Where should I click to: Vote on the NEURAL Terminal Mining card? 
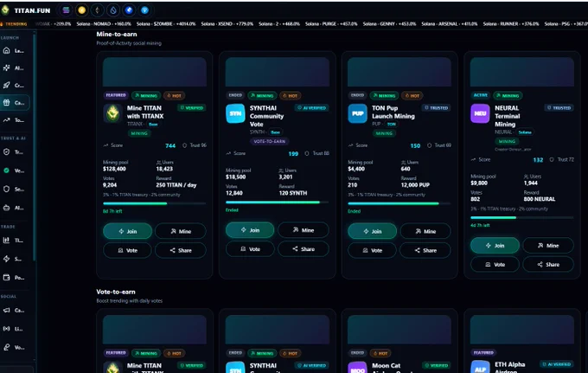(495, 265)
